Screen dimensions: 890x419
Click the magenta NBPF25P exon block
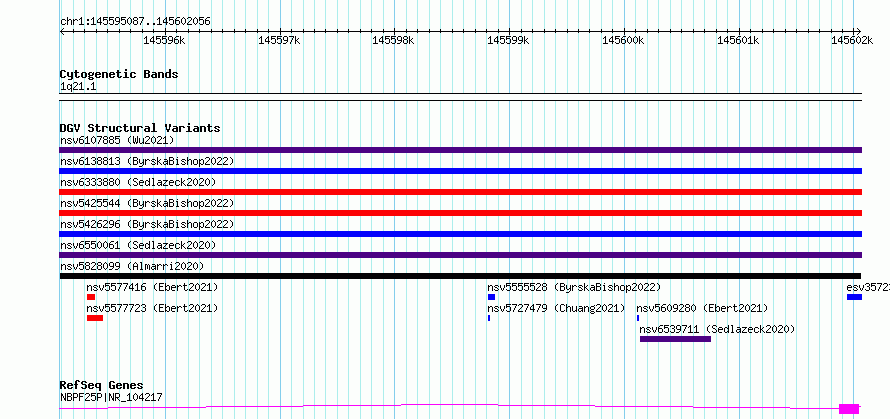(x=849, y=409)
